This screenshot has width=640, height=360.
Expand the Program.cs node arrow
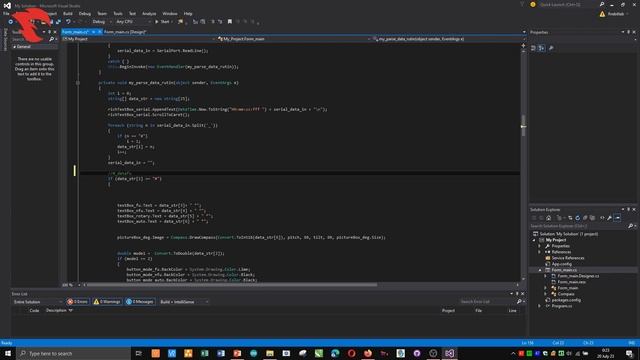click(x=540, y=306)
